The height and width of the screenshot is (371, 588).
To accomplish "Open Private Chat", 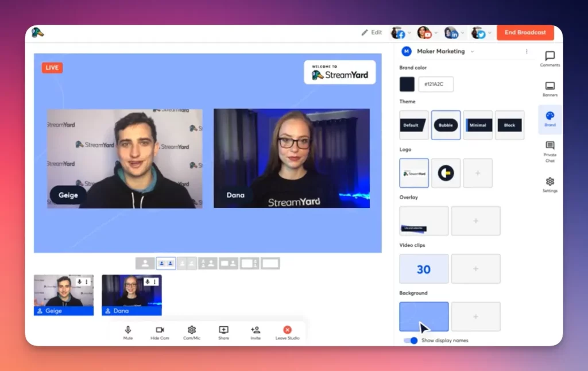I will [550, 149].
